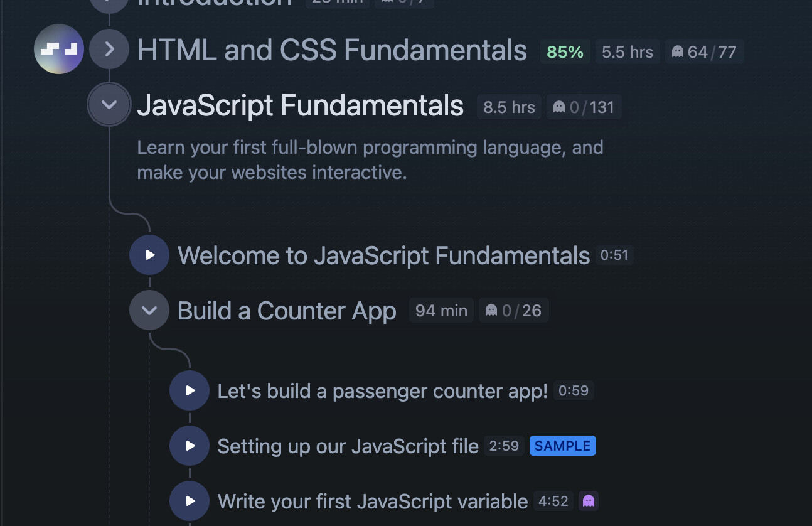Play the Welcome to JavaScript Fundamentals lesson
Image resolution: width=812 pixels, height=526 pixels.
pos(149,255)
